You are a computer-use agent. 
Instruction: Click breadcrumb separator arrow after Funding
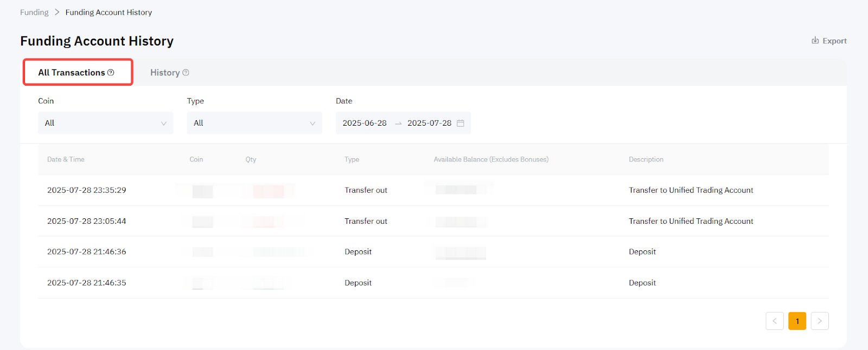coord(57,12)
